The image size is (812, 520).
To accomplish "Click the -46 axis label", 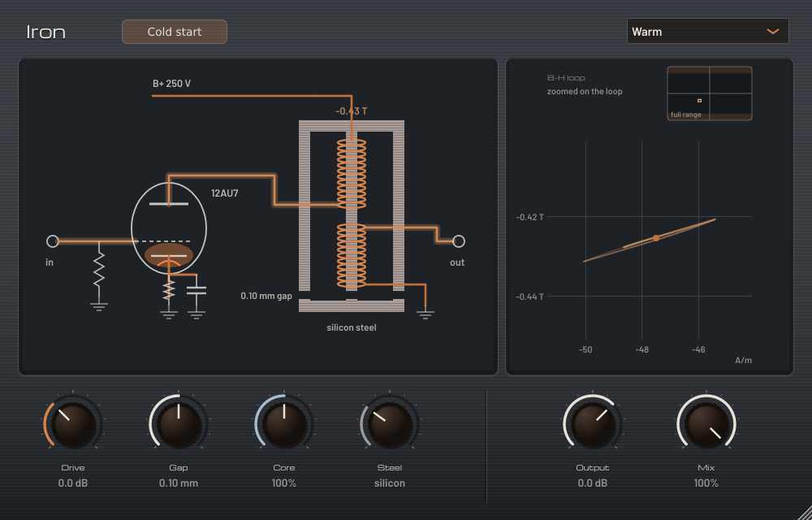I will (x=698, y=349).
